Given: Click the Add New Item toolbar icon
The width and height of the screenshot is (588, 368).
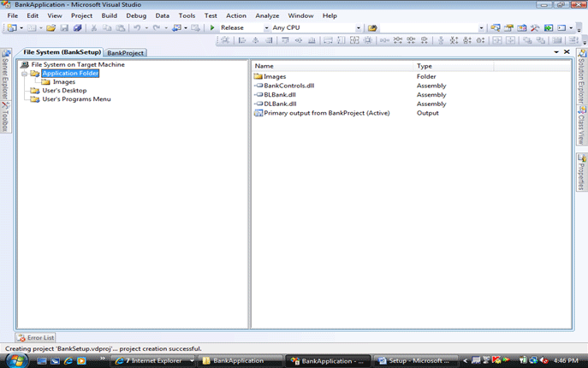Looking at the screenshot, I should tap(32, 27).
